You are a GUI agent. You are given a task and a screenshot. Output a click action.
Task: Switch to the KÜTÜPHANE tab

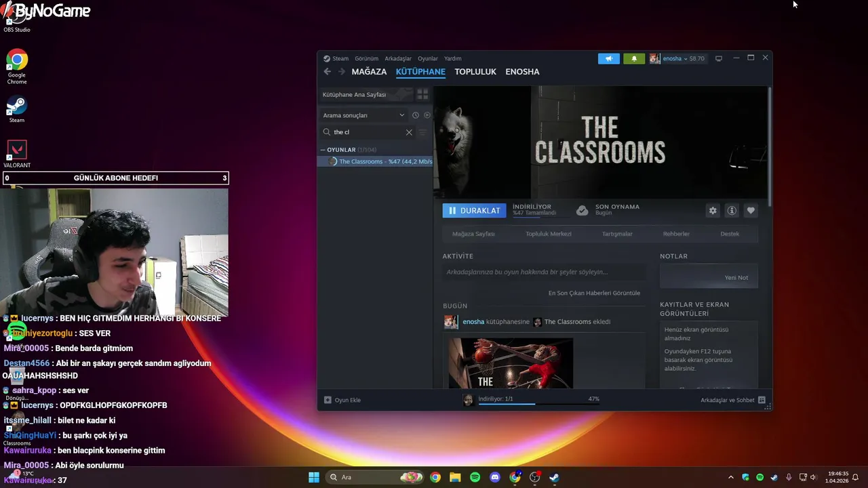(420, 72)
